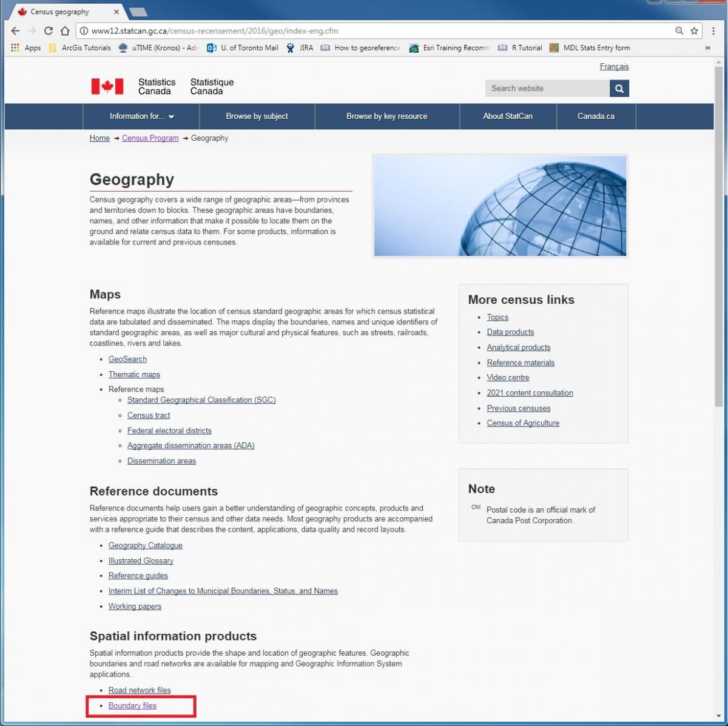Open uTIME (Kronos) bookmark
Screen dimensions: 728x726
tap(158, 48)
